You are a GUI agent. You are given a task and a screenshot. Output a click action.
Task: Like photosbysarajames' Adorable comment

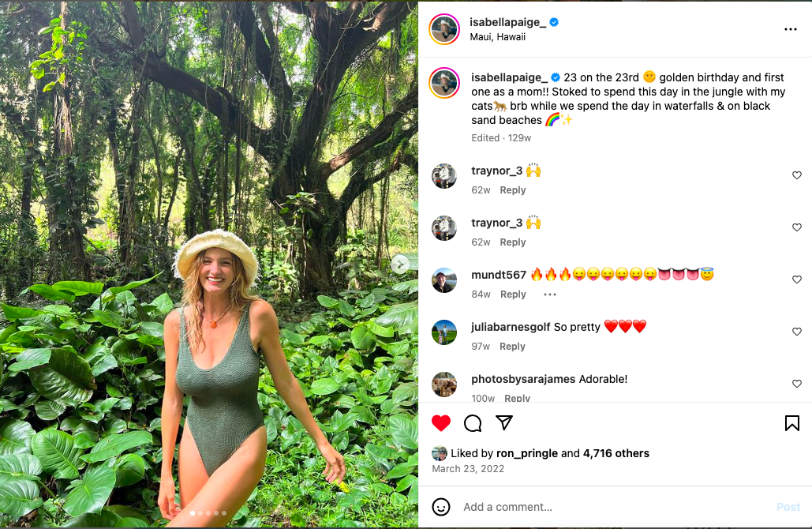pos(797,384)
